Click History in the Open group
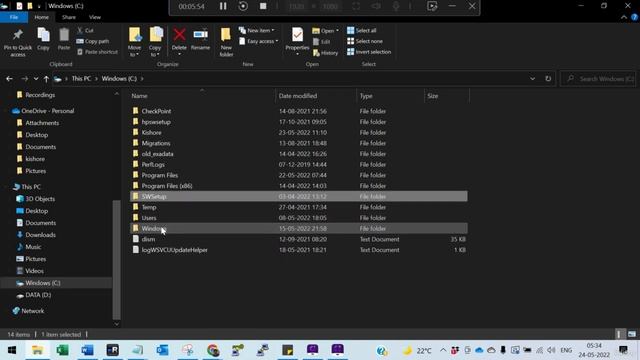This screenshot has height=360, width=640. pos(325,53)
